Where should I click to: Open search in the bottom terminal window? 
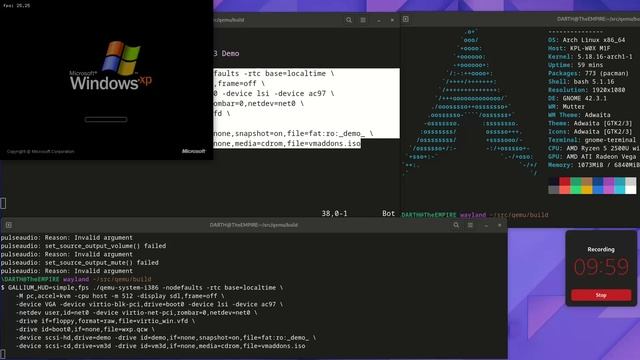tap(456, 225)
